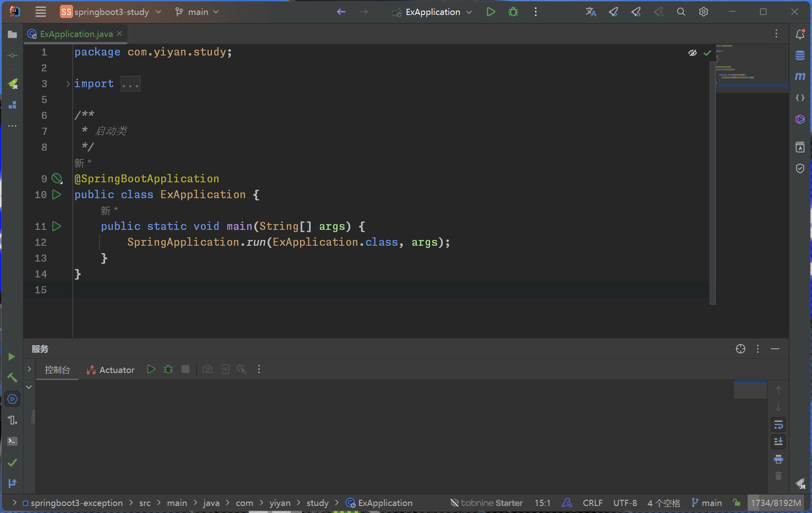Stop the running service
Viewport: 812px width, 513px height.
(185, 369)
